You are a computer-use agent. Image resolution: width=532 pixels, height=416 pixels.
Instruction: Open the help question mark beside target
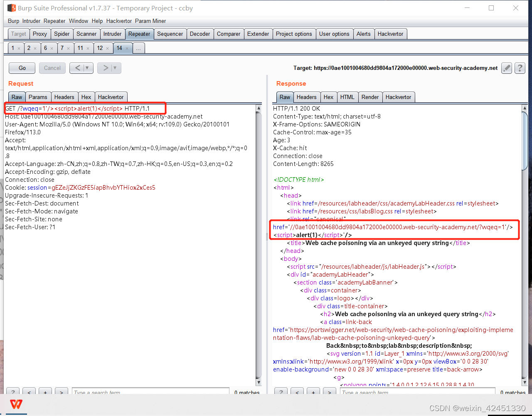(520, 68)
